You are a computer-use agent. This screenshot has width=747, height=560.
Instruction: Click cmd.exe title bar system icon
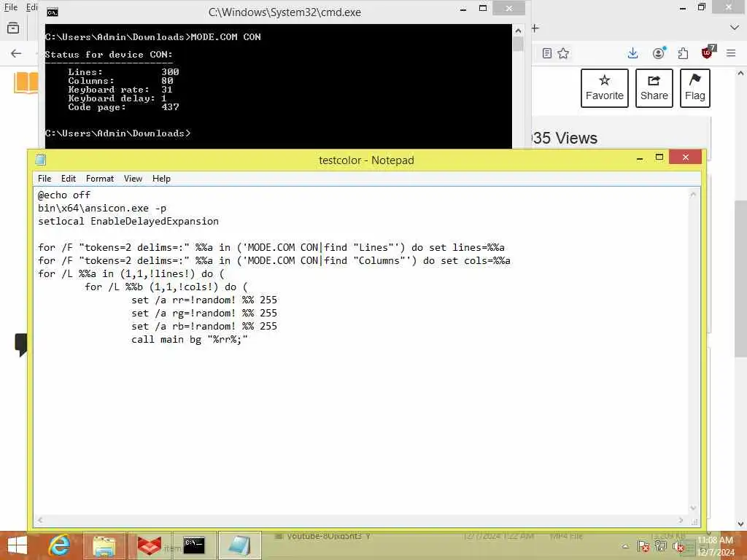[53, 12]
